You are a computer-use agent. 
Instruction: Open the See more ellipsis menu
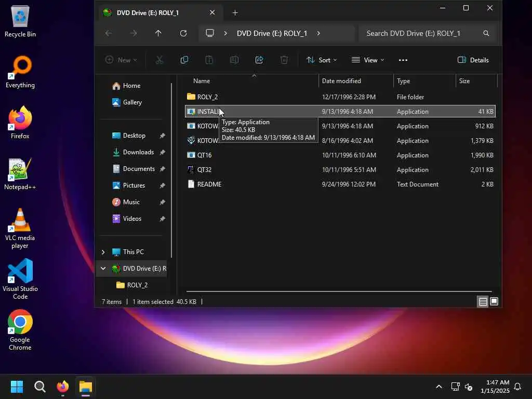pos(403,60)
